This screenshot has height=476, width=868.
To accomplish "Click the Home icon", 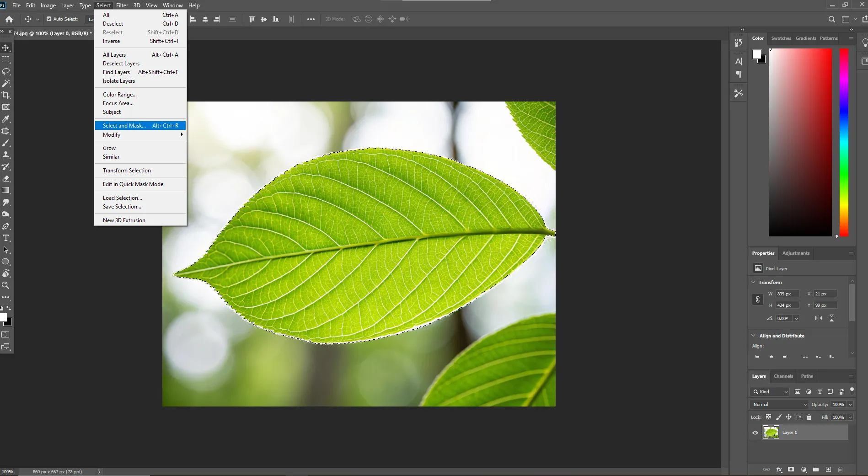I will [9, 19].
